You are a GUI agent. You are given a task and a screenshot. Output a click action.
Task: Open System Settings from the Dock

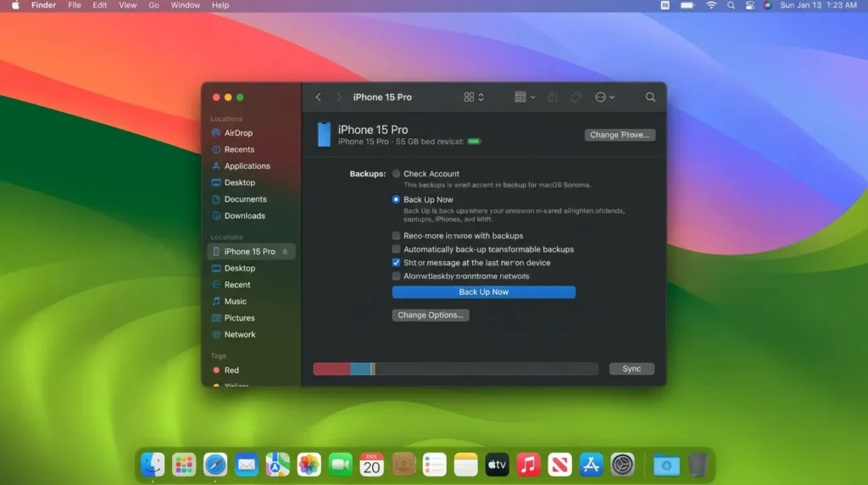click(622, 465)
